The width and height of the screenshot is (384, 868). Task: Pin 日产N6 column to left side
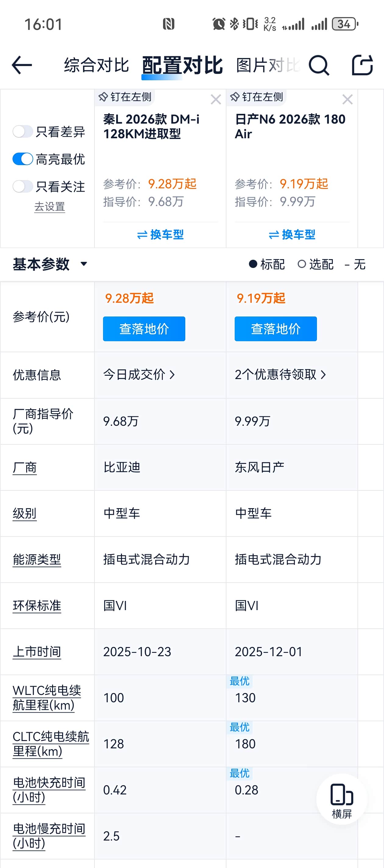point(256,97)
